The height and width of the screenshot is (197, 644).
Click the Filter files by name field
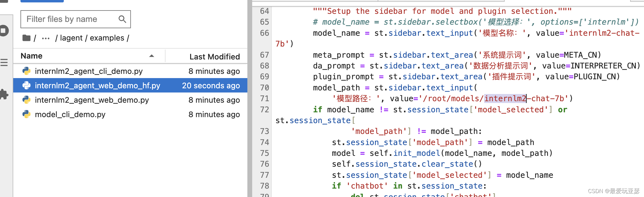[x=76, y=19]
